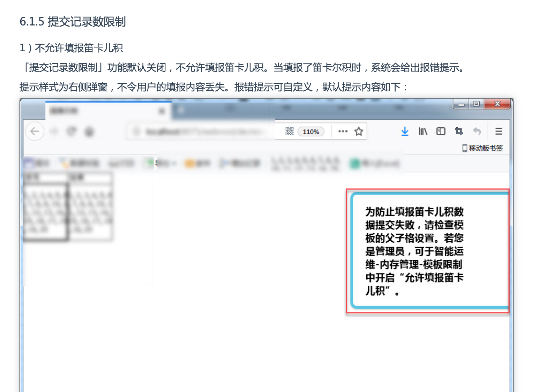
Task: Close the embedded browser window
Action: click(497, 104)
